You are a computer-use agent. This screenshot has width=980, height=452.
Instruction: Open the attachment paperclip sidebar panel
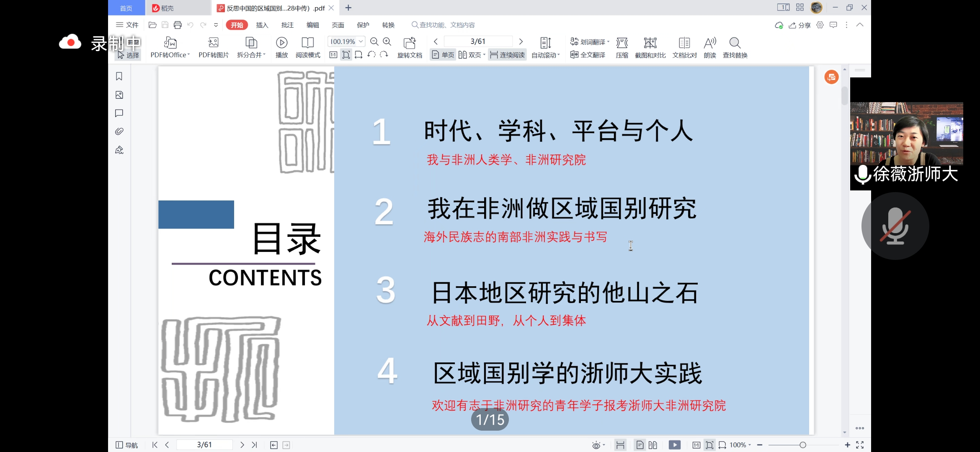click(x=119, y=131)
